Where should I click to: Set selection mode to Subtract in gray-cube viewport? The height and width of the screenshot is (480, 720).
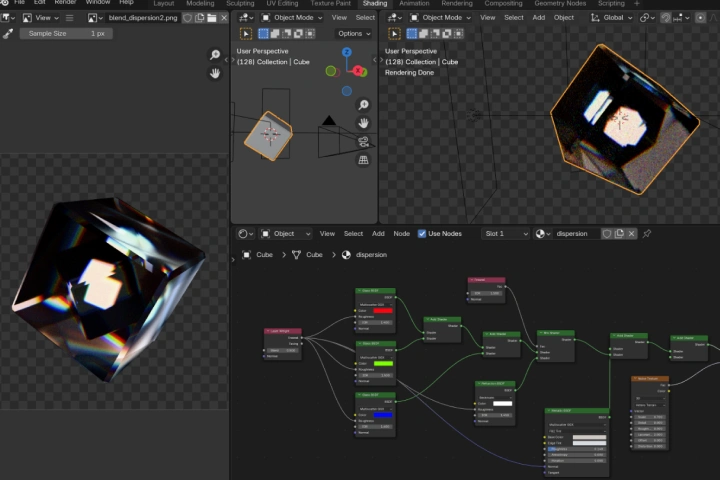coord(287,34)
